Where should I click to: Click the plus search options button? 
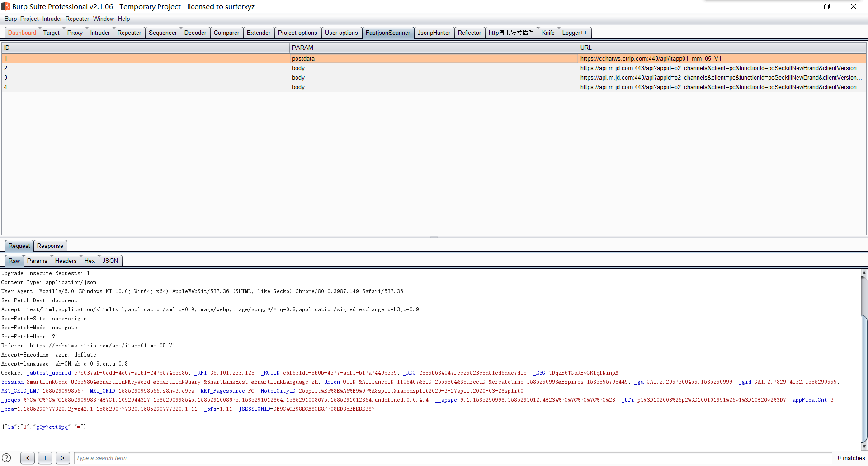[45, 458]
